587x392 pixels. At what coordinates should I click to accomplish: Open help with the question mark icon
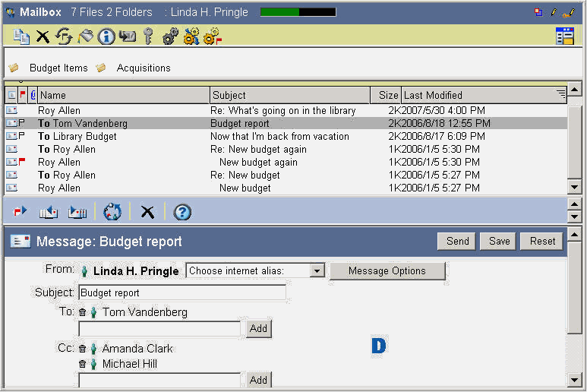pos(182,212)
